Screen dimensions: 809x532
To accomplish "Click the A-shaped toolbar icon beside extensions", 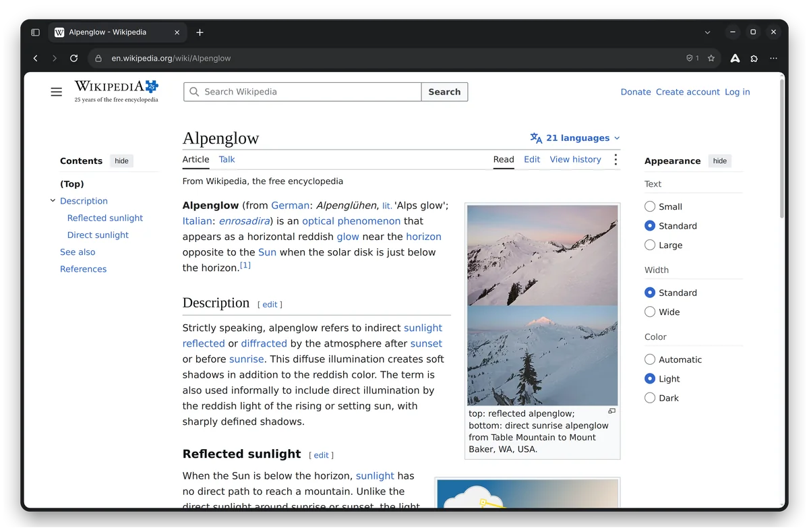I will click(x=736, y=59).
